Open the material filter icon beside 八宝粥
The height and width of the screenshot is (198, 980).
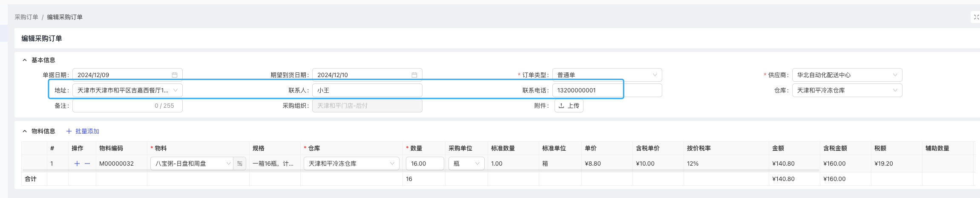pyautogui.click(x=240, y=164)
